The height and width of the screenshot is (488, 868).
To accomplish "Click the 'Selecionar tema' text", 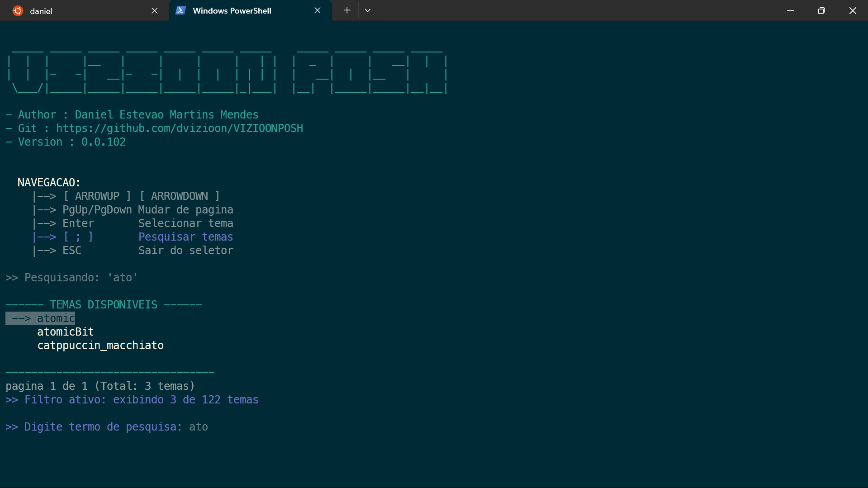I will coord(186,223).
